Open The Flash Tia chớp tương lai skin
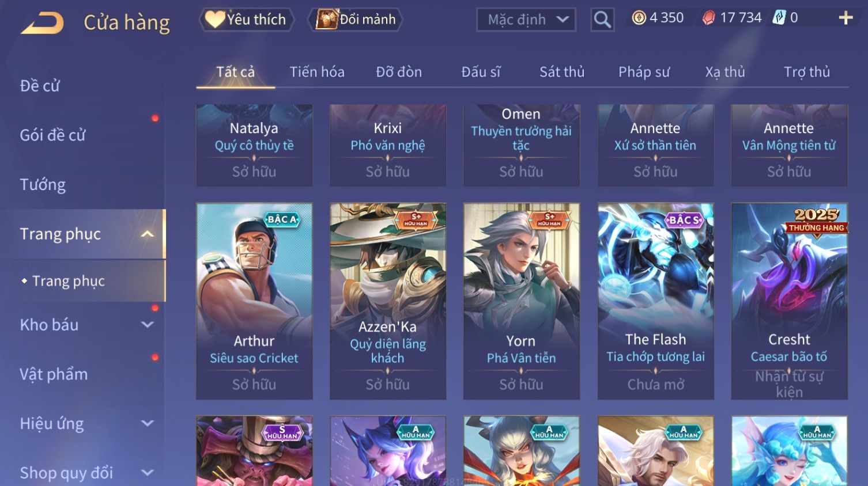This screenshot has height=486, width=868. point(655,301)
